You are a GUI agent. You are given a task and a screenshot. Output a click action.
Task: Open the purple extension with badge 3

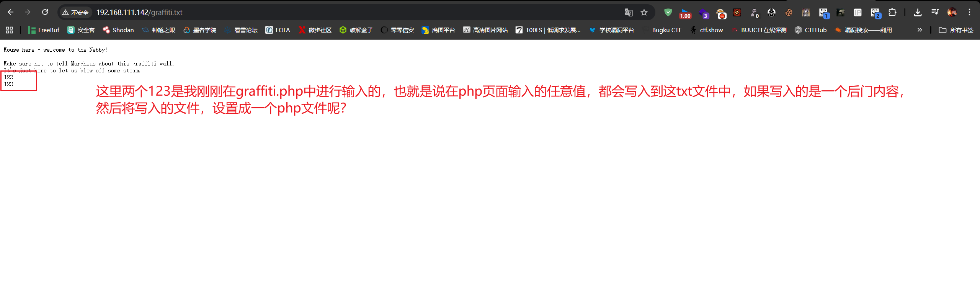point(704,14)
